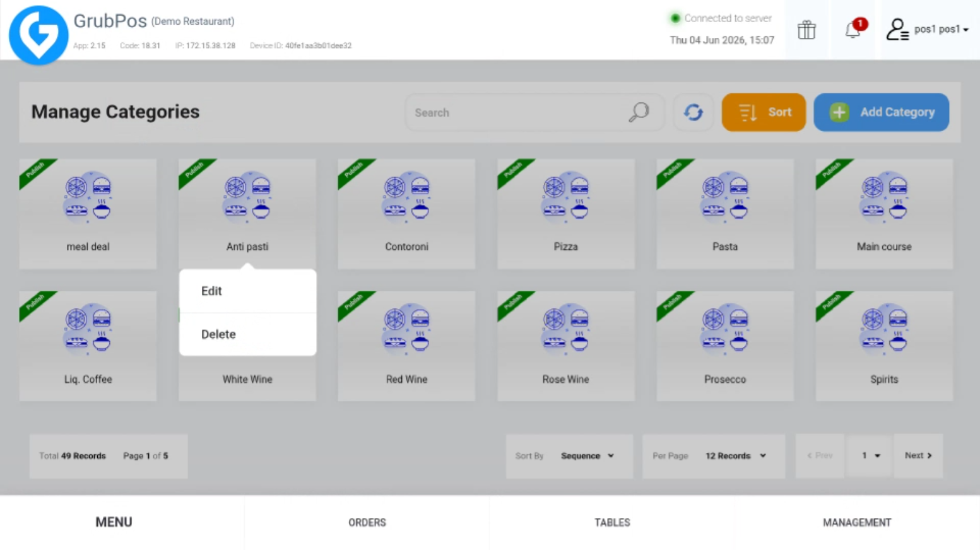Click the Pasta category icon
Screen dimensions: 980x550
tap(725, 196)
